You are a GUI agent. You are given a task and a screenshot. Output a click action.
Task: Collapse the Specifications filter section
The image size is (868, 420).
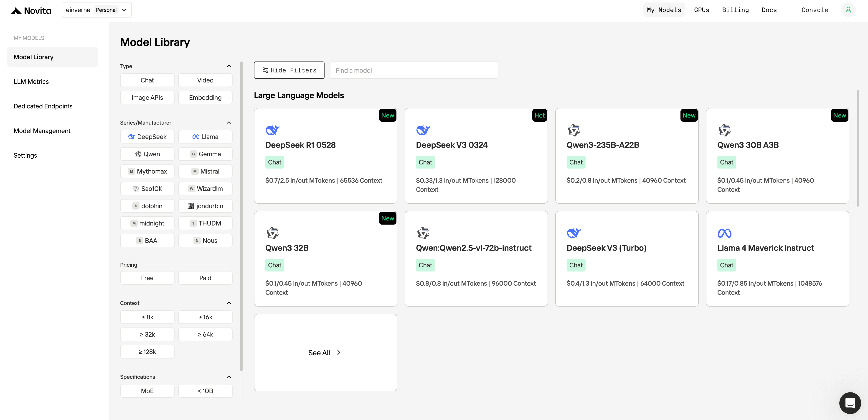tap(229, 377)
